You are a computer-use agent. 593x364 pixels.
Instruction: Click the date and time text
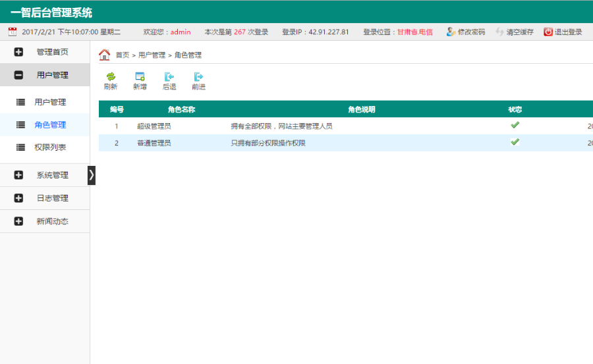point(71,32)
